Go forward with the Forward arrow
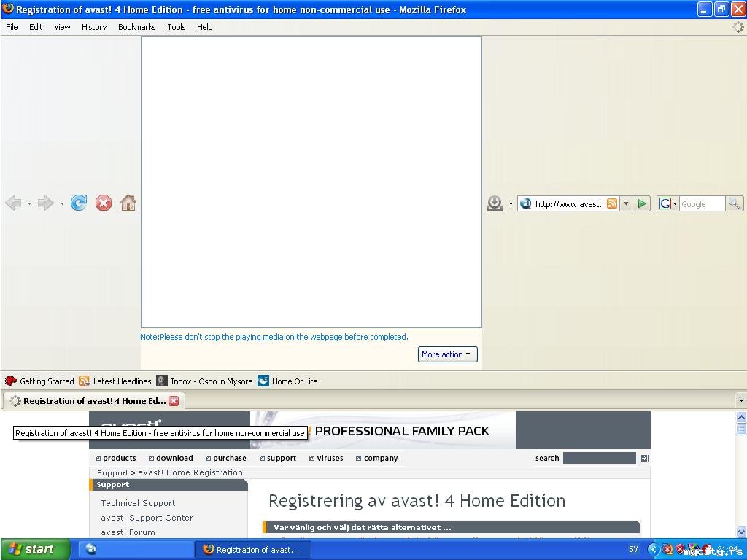 tap(45, 203)
